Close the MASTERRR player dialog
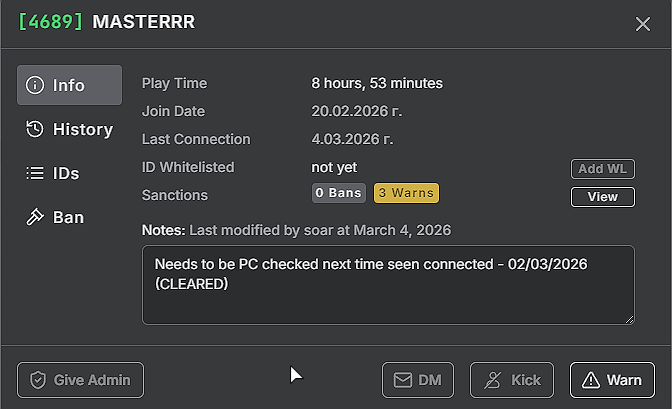 coord(643,24)
